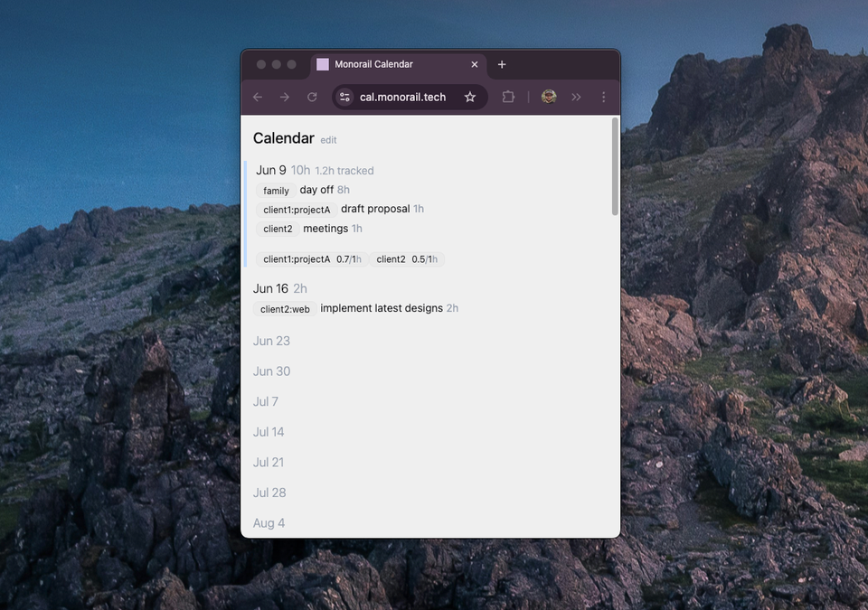Screen dimensions: 868x610
Task: Click the forward navigation arrow
Action: point(285,97)
